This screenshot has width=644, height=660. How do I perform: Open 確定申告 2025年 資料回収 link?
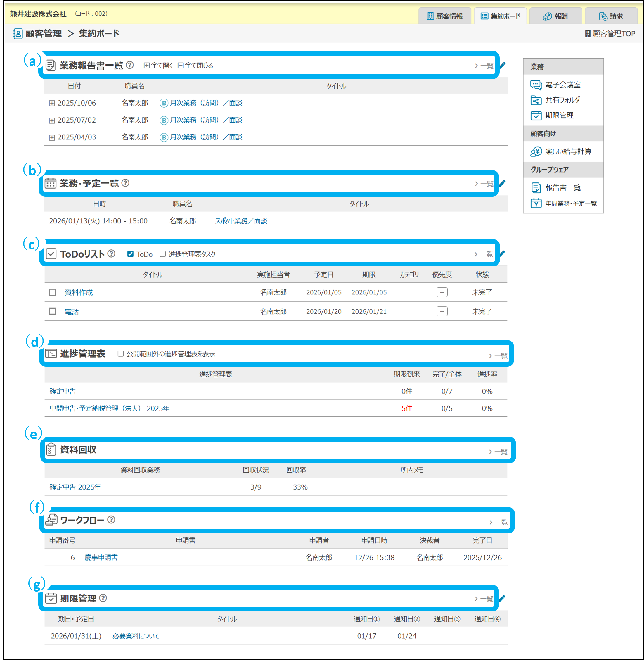pyautogui.click(x=75, y=487)
